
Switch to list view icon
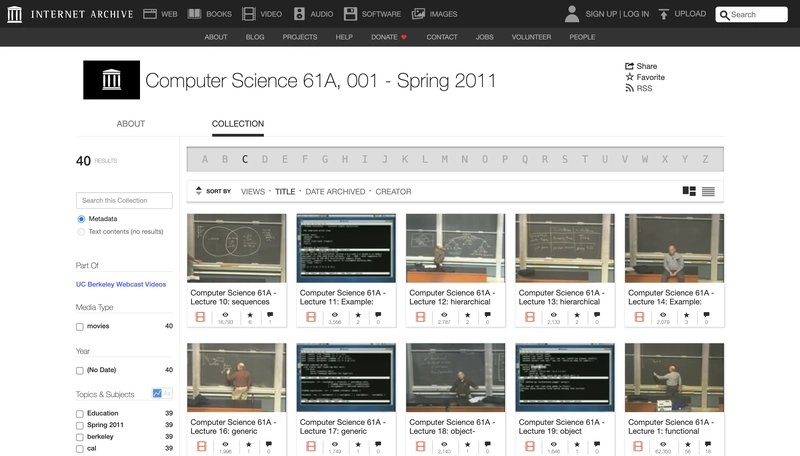(708, 191)
